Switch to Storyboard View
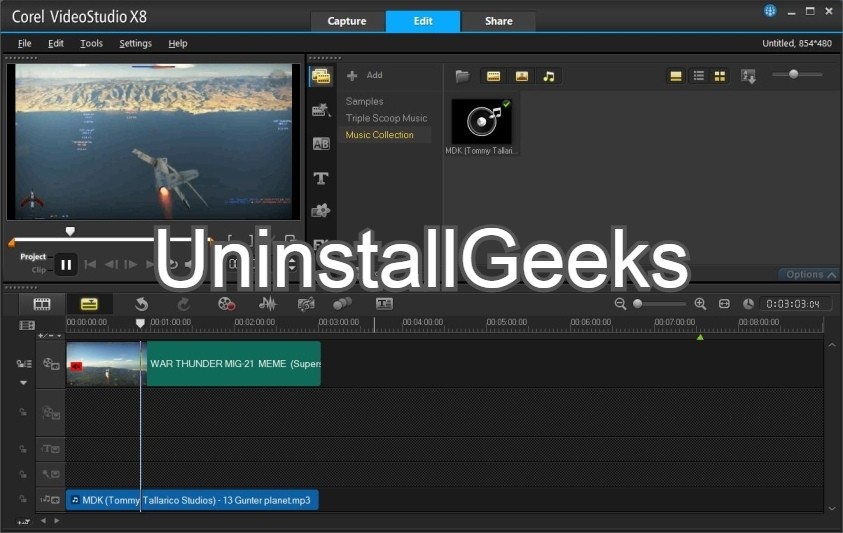This screenshot has width=843, height=533. [x=42, y=304]
